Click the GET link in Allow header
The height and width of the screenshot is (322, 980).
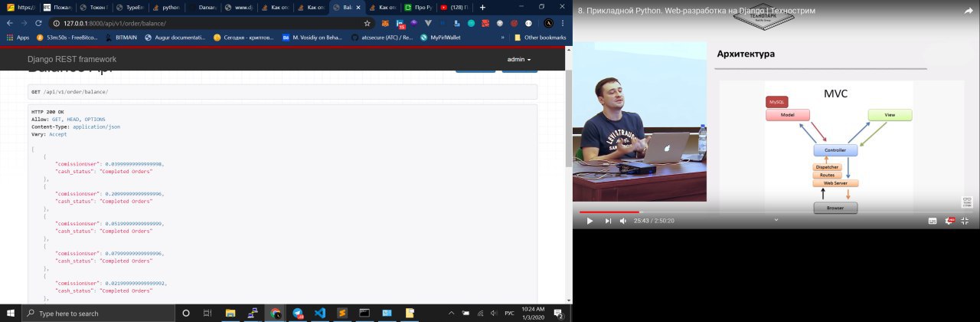point(56,120)
